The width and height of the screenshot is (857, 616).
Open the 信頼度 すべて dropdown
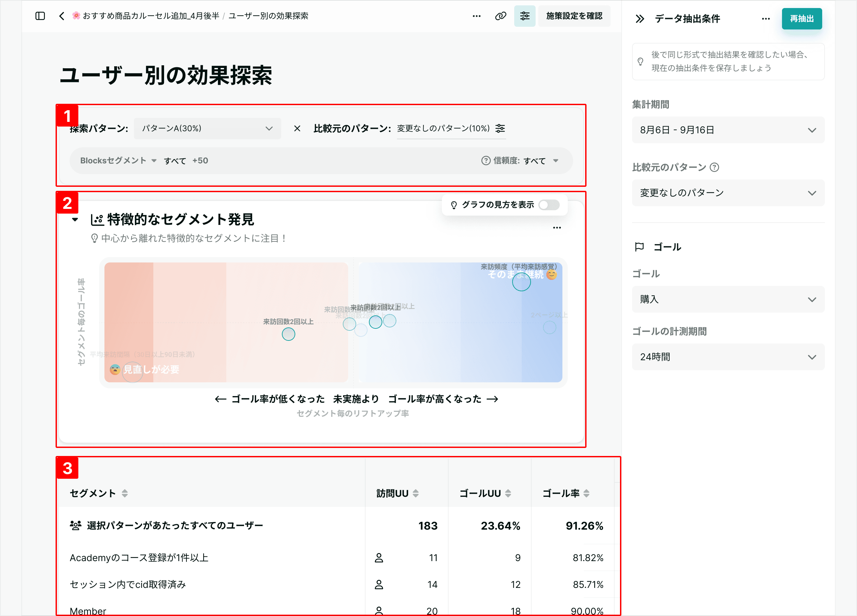coord(540,161)
